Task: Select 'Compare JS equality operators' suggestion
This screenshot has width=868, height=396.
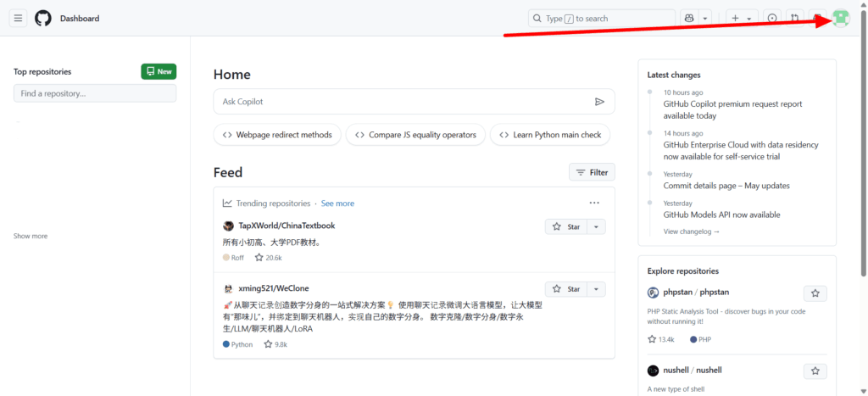Action: pos(415,135)
